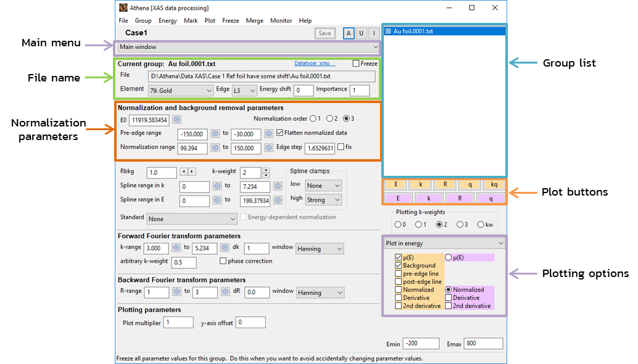The image size is (638, 364).
Task: Enable the Freeze checkbox for current group
Action: [x=356, y=64]
